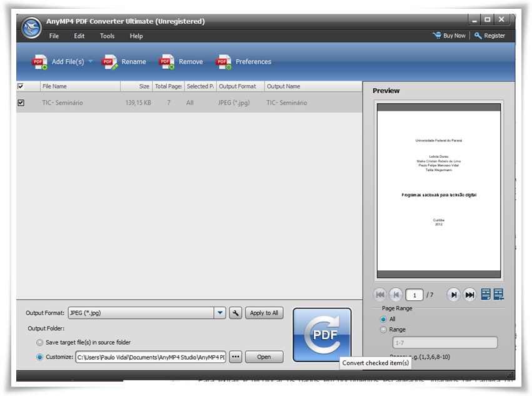This screenshot has width=532, height=396.
Task: Go to previous page in preview
Action: (396, 295)
